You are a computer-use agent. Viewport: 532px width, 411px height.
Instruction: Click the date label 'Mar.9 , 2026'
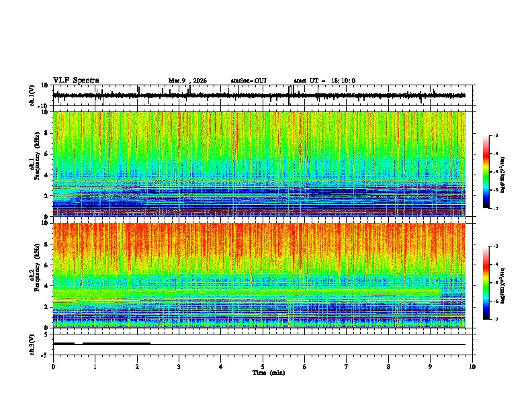tap(187, 81)
